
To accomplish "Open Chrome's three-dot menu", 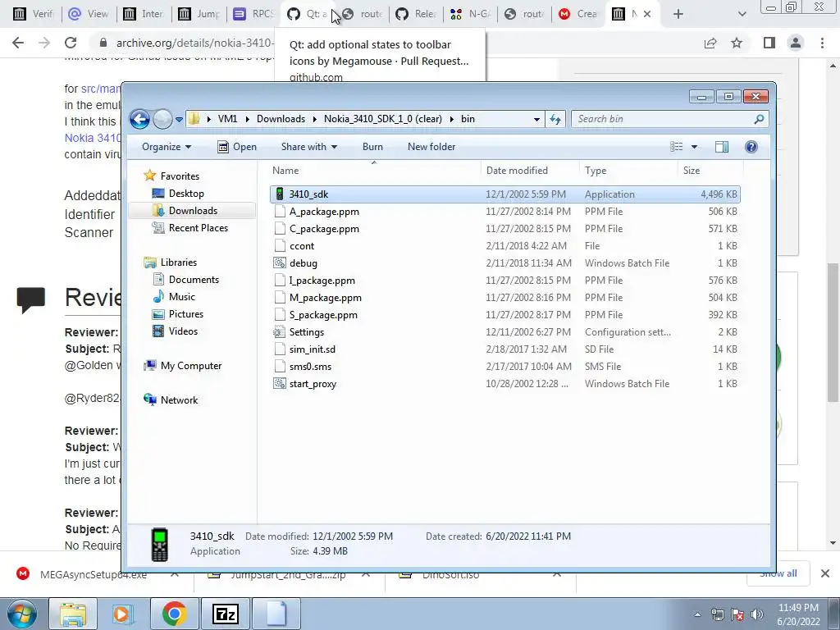I will coord(822,43).
